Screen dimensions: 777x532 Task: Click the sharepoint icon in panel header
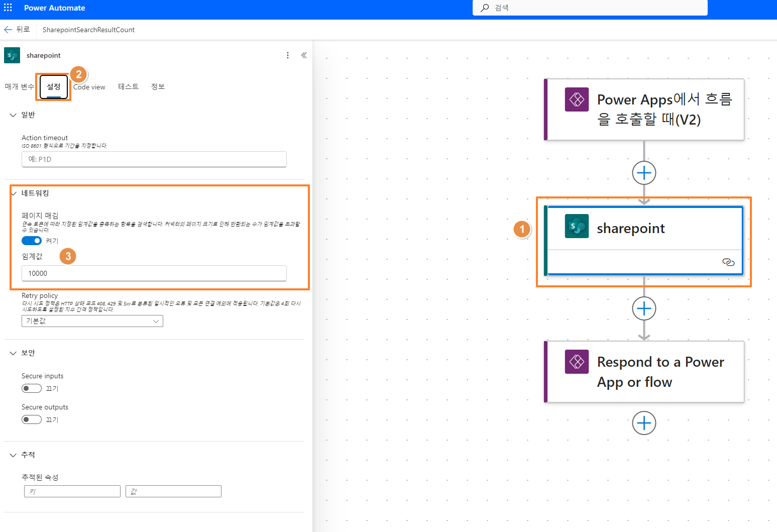pyautogui.click(x=12, y=55)
